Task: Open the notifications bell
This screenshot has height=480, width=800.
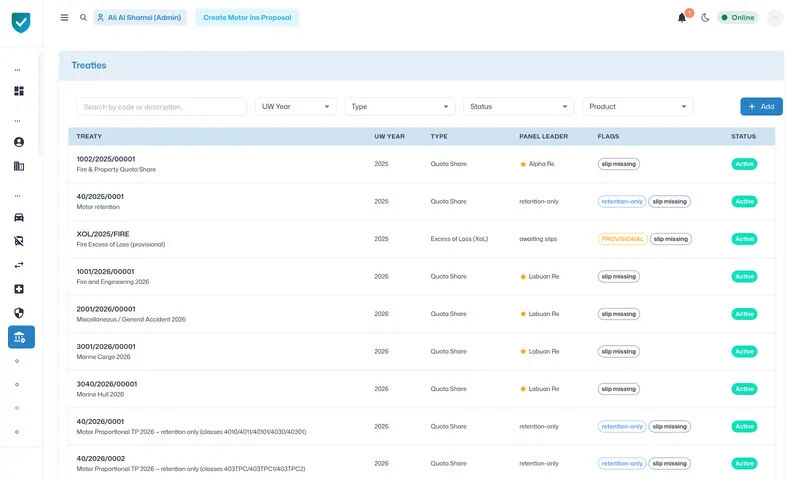Action: pos(682,18)
